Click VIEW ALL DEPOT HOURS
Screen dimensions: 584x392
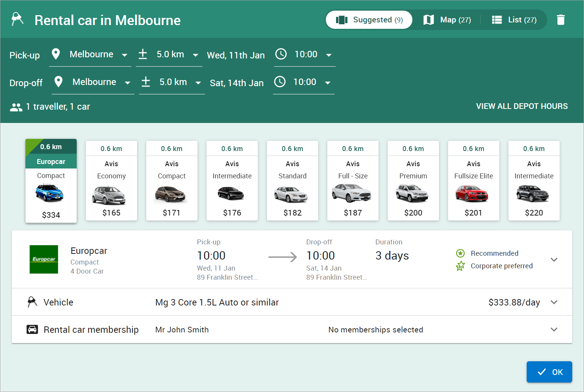[x=522, y=106]
